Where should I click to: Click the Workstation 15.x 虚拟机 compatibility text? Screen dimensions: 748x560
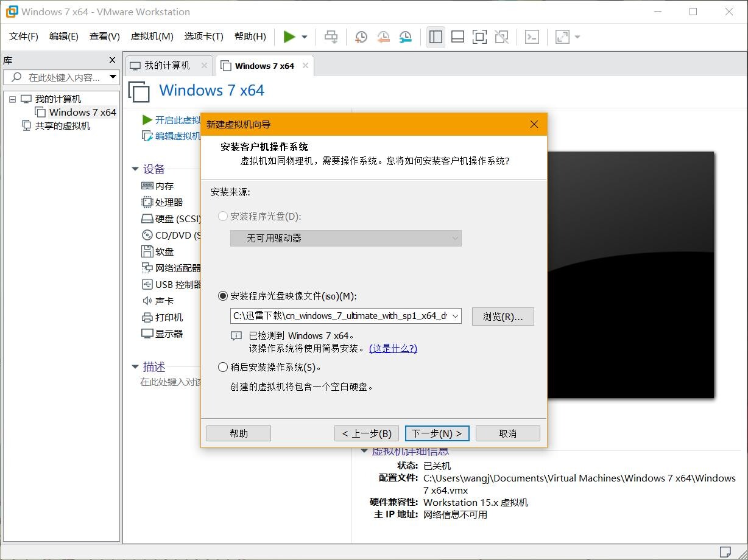(476, 502)
